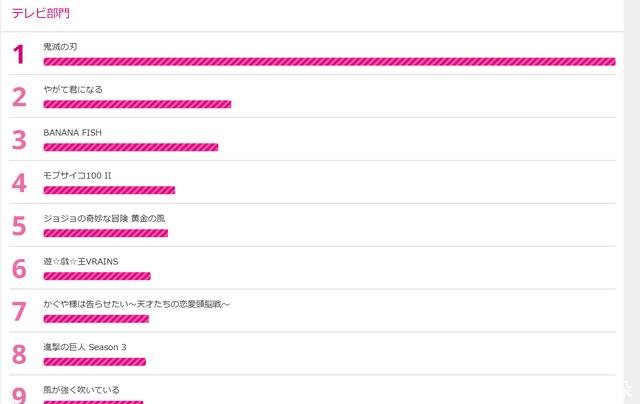Image resolution: width=640 pixels, height=404 pixels.
Task: Click the vote bar under BANANA FISH
Action: click(x=131, y=147)
